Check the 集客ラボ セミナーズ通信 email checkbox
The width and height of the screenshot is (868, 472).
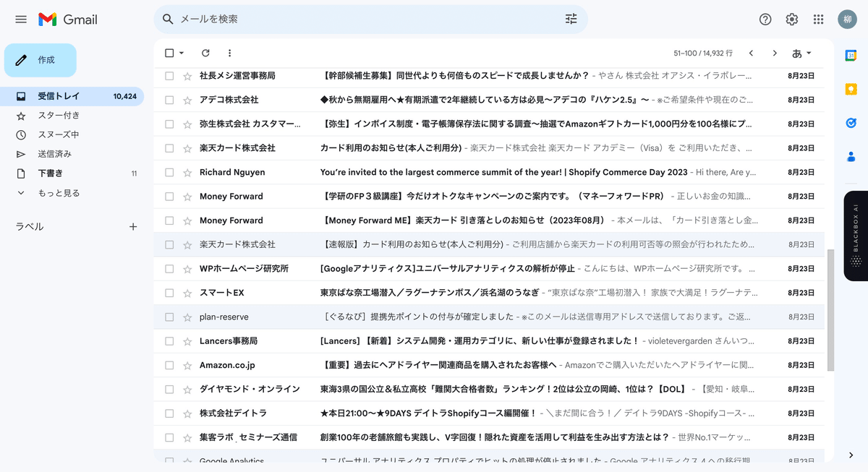click(x=169, y=437)
